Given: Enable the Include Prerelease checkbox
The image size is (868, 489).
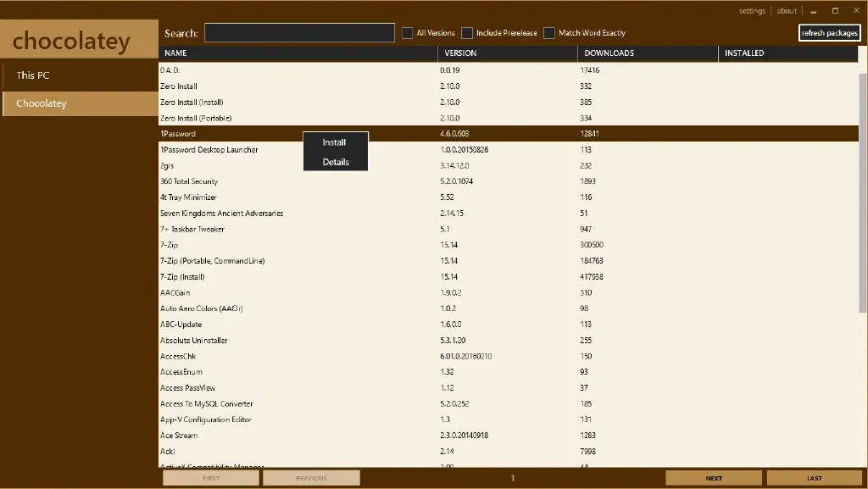Looking at the screenshot, I should (467, 33).
